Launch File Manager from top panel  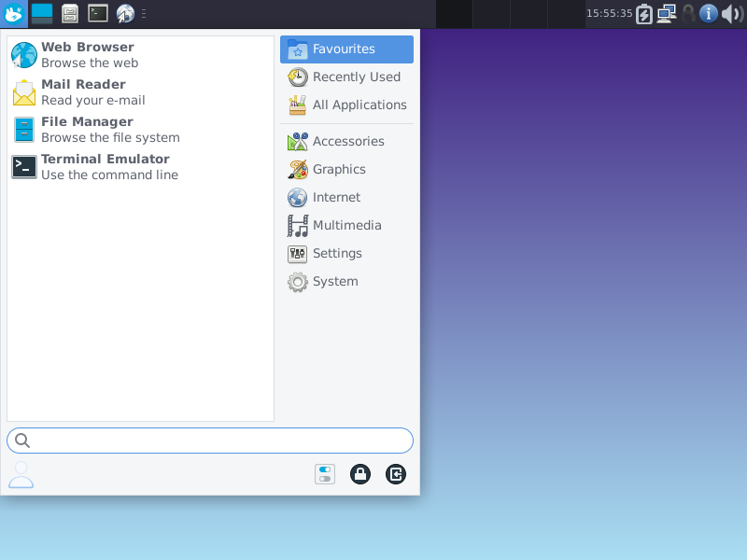click(x=70, y=13)
